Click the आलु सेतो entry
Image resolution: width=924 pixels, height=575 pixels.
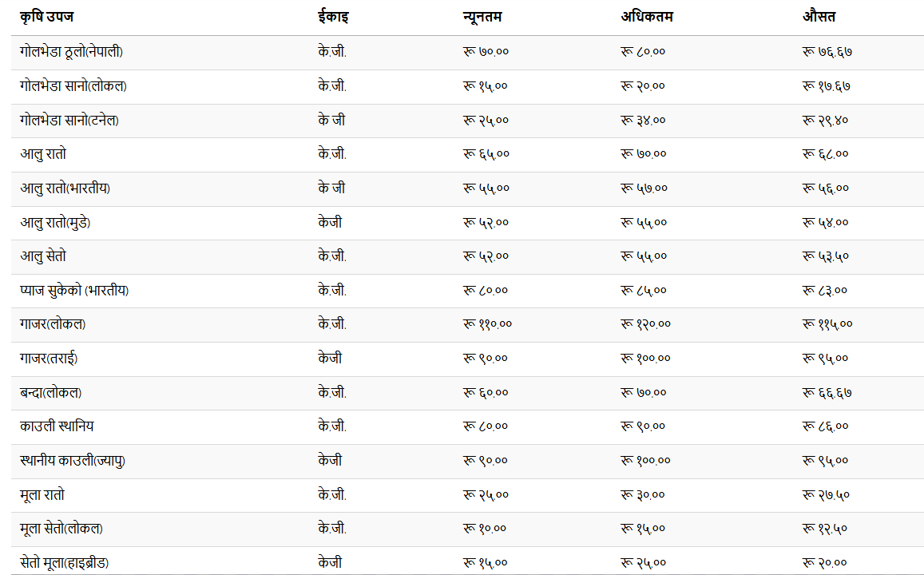click(x=43, y=256)
